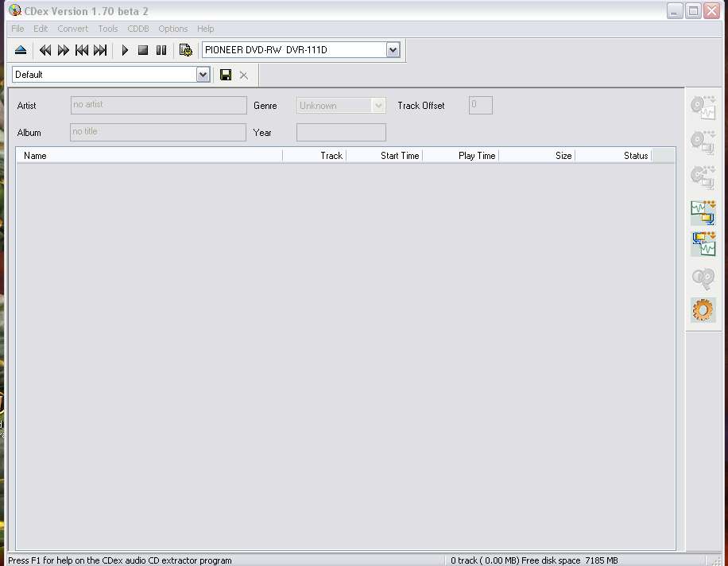Image resolution: width=728 pixels, height=566 pixels.
Task: Save the current profile
Action: point(226,75)
